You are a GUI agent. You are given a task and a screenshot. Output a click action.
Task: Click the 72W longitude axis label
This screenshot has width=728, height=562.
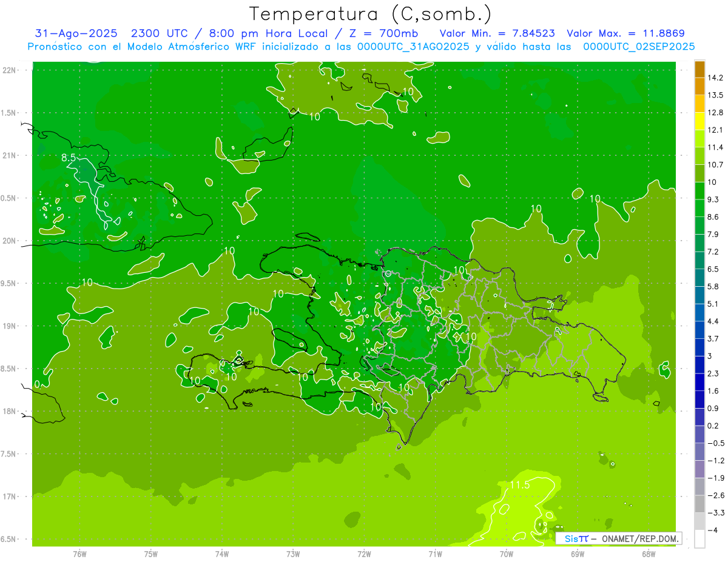coord(364,554)
